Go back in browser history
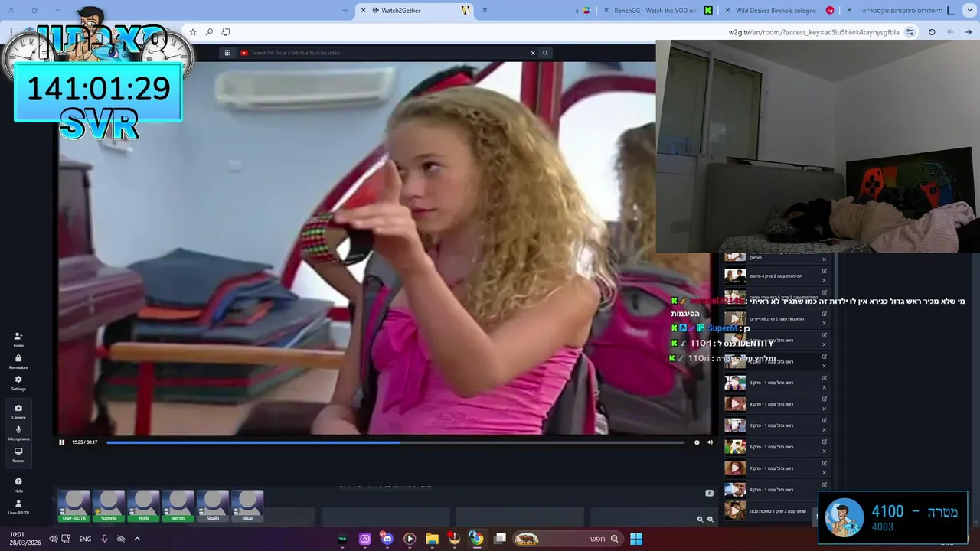 969,32
